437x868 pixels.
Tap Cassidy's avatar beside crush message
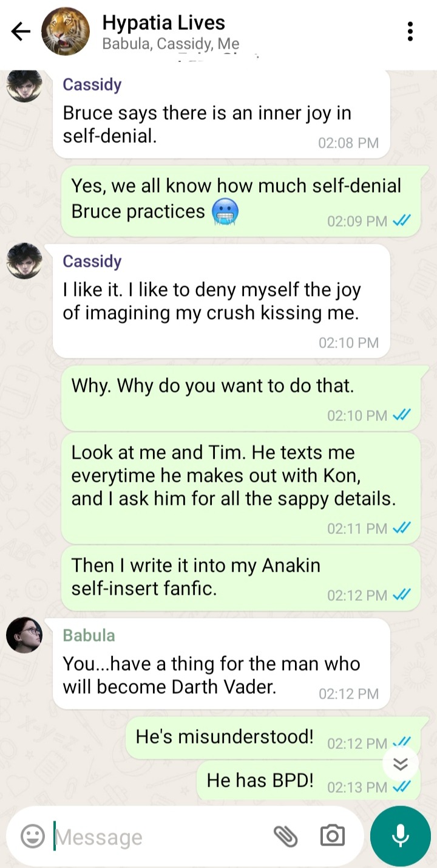[x=24, y=261]
